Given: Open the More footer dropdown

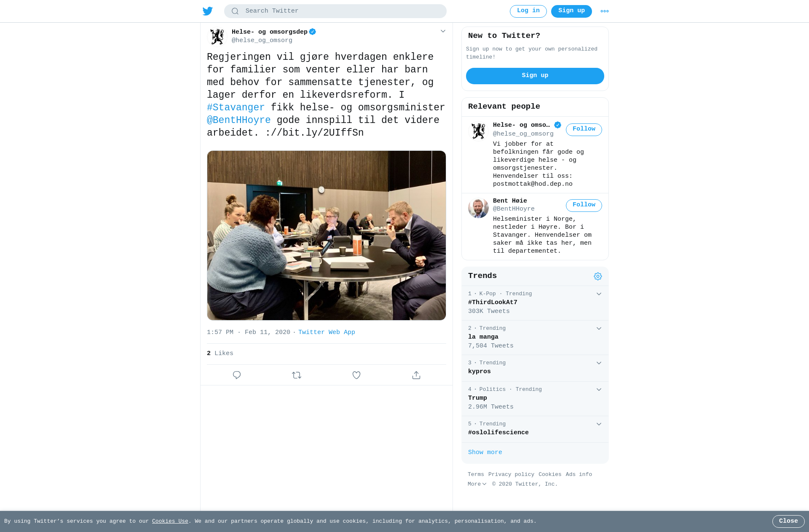Looking at the screenshot, I should pyautogui.click(x=477, y=484).
